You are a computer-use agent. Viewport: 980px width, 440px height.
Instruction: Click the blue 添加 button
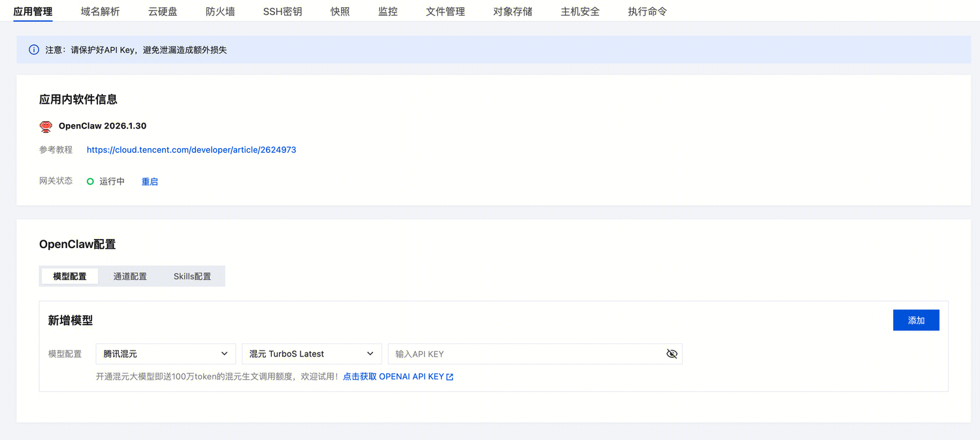(916, 321)
